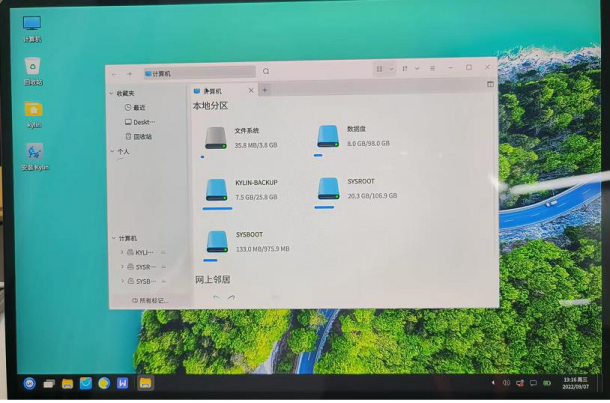Click the address bar showing 计算机
Screen dimensions: 610x403
(x=198, y=73)
